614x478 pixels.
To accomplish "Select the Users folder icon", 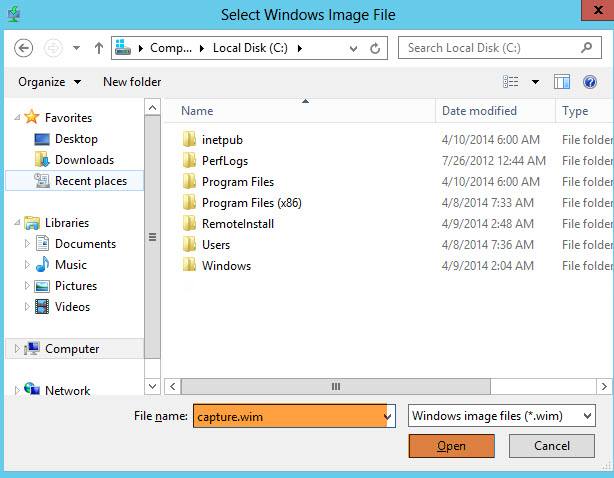I will pos(189,245).
